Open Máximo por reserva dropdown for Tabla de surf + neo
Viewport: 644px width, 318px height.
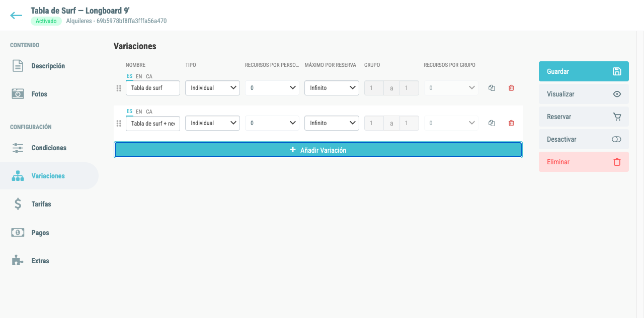[332, 123]
